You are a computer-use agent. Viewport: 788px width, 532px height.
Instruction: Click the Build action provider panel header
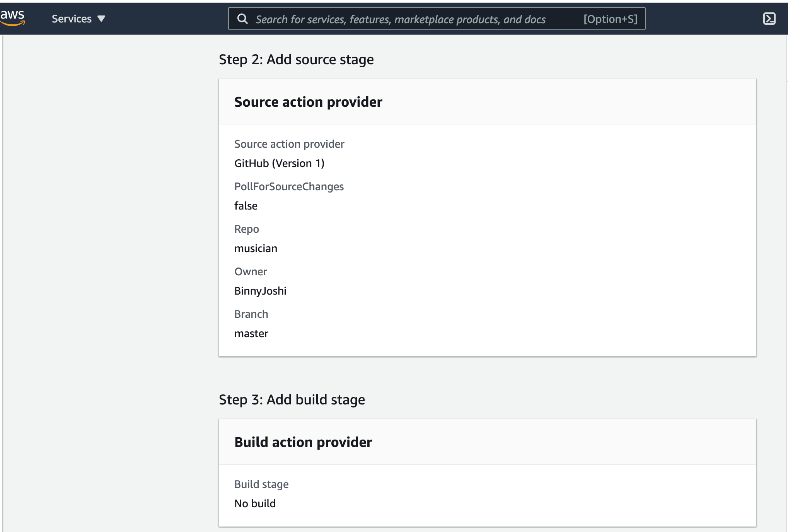[x=303, y=442]
